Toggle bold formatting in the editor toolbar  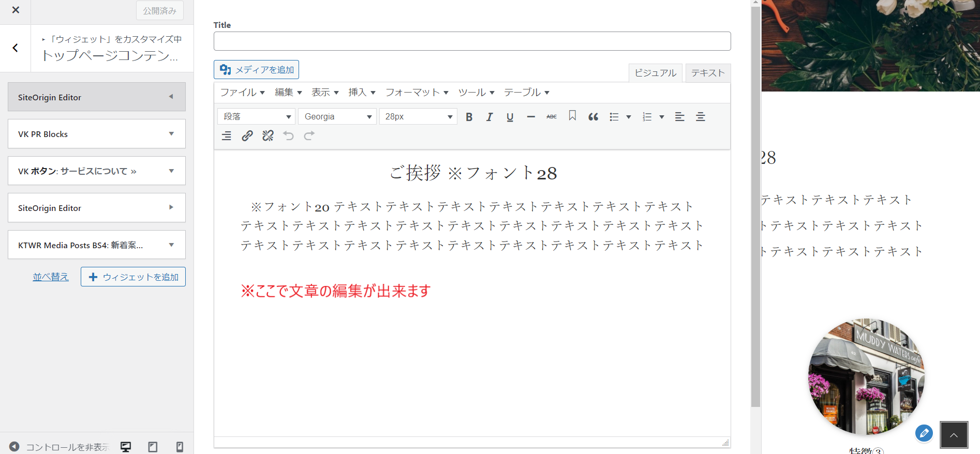pos(469,117)
